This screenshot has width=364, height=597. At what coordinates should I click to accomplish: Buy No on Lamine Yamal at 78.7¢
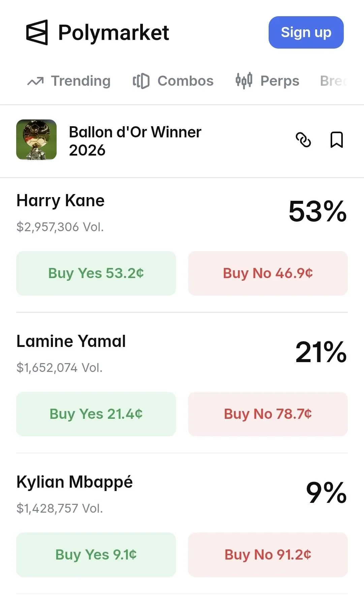pyautogui.click(x=268, y=414)
